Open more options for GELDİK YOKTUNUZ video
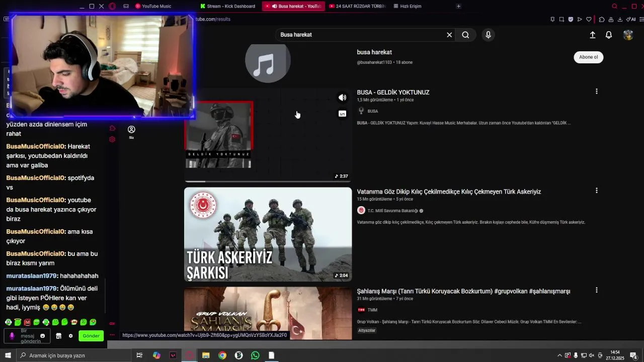The image size is (644, 362). point(597,92)
